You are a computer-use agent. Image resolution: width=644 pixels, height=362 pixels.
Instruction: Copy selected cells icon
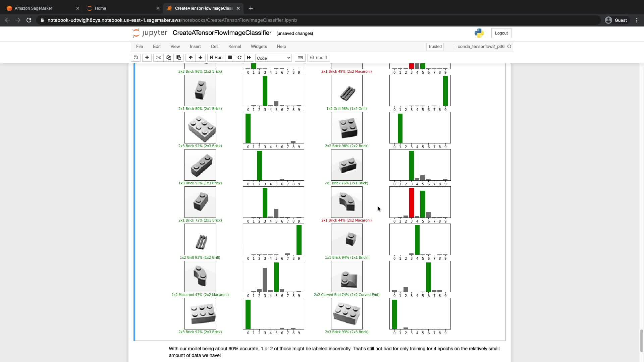click(169, 58)
